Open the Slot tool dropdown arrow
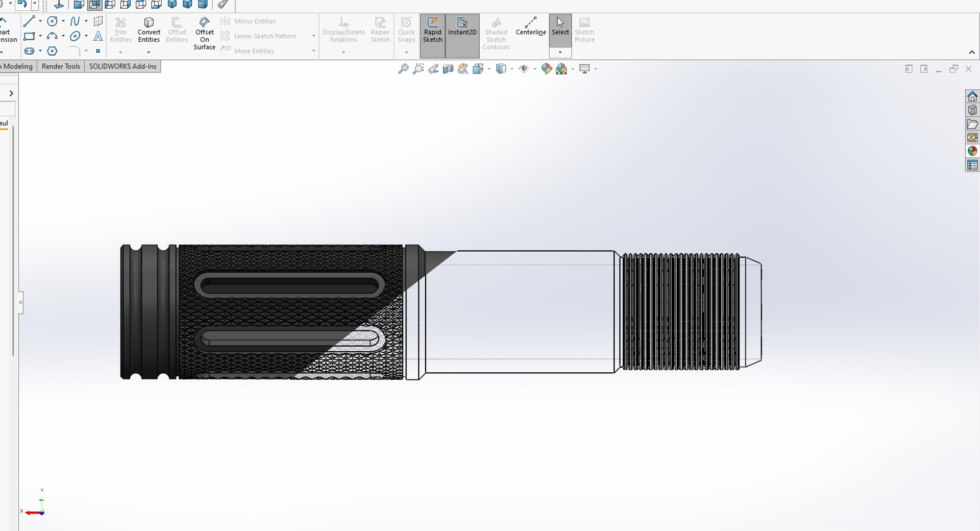This screenshot has width=980, height=531. [40, 51]
